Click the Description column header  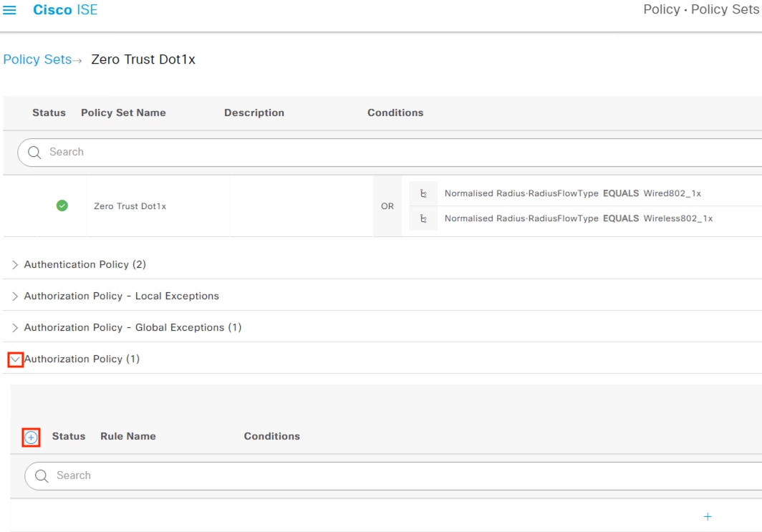point(254,112)
